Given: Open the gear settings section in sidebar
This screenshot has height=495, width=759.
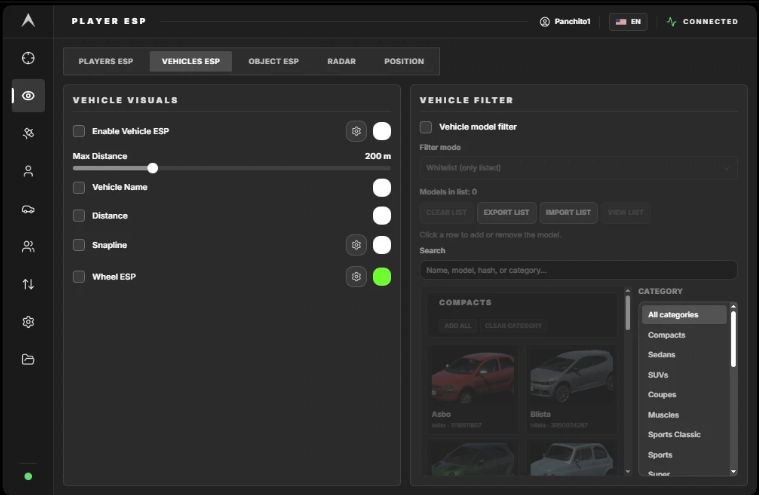Looking at the screenshot, I should [28, 322].
